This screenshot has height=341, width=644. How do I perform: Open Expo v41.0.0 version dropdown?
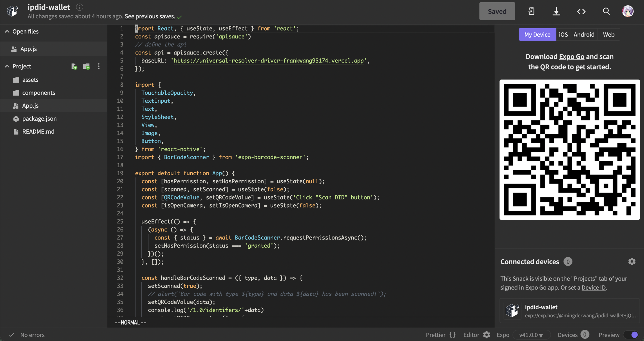531,335
